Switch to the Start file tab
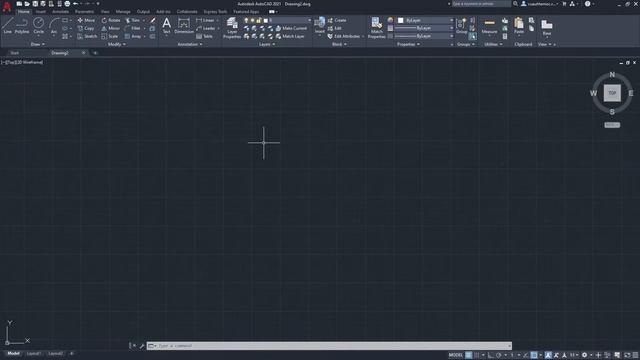This screenshot has height=360, width=640. [x=15, y=53]
